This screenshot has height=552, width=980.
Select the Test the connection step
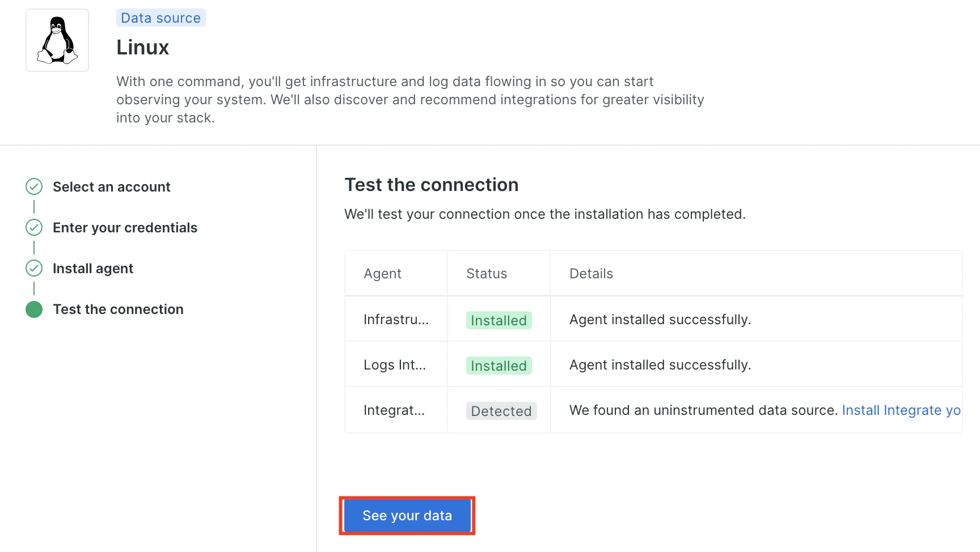click(x=118, y=309)
